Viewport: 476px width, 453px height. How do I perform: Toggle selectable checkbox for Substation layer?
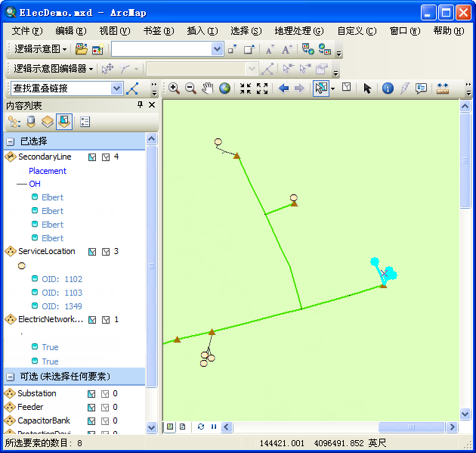click(x=92, y=393)
